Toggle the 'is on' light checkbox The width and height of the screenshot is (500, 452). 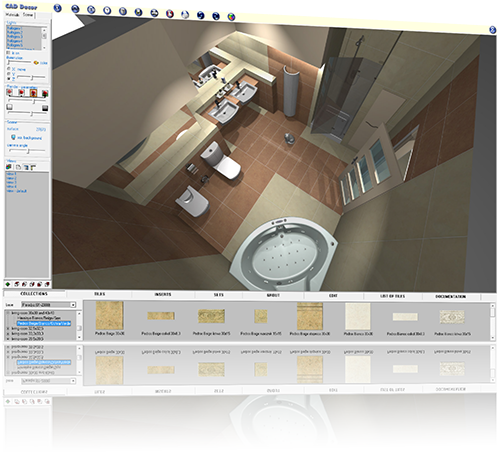pos(8,53)
